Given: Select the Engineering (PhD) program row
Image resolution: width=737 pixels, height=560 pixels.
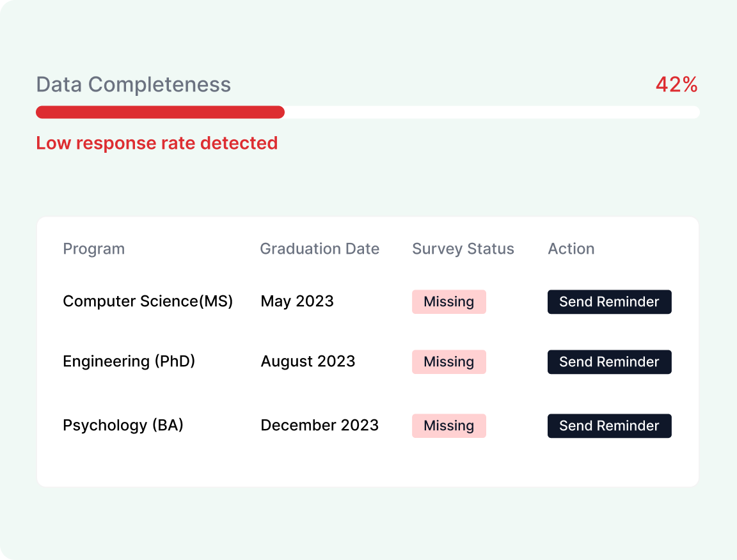Looking at the screenshot, I should pos(368,362).
